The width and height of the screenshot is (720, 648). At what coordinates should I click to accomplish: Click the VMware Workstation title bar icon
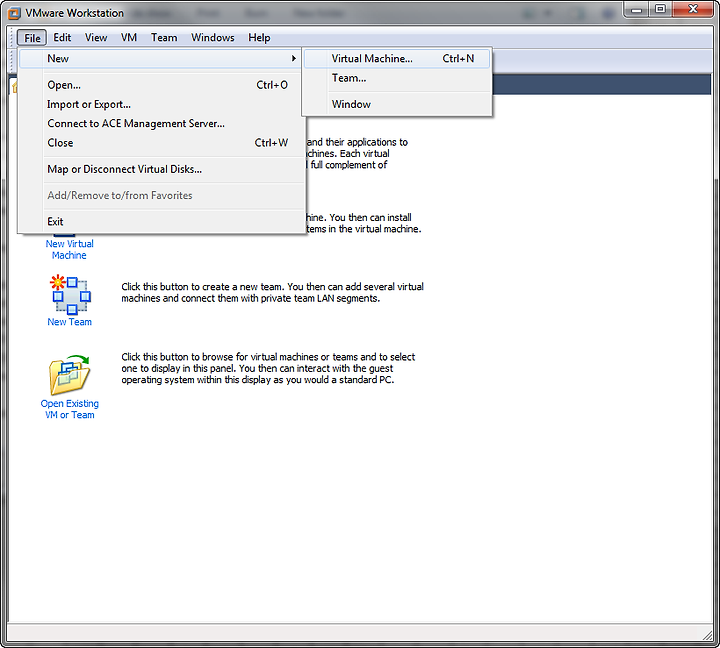click(14, 13)
